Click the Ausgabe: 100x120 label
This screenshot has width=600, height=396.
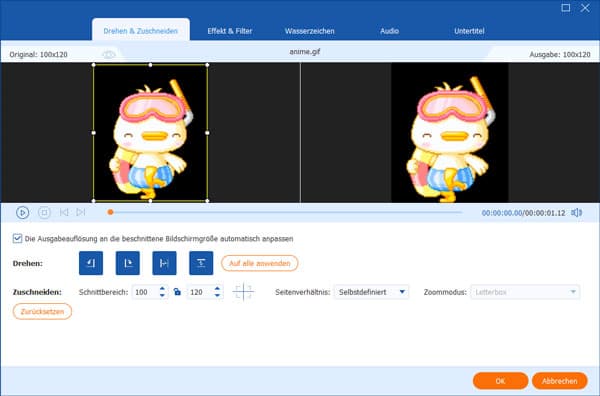560,55
